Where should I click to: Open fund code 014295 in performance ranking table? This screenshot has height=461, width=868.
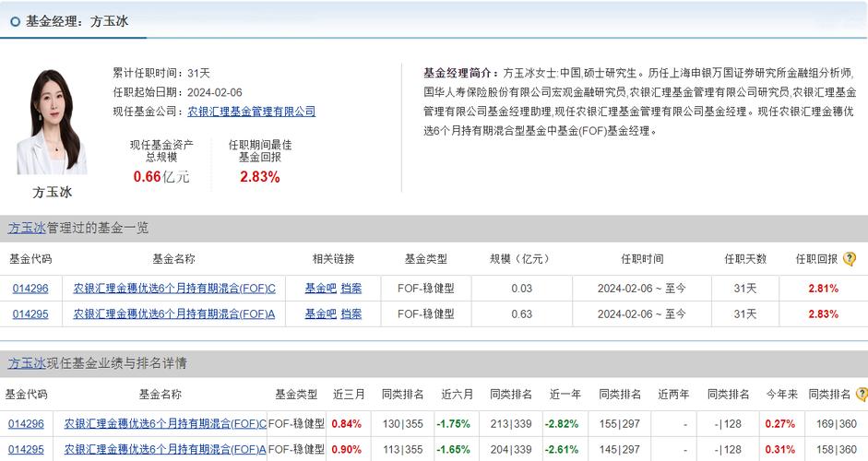coord(26,449)
